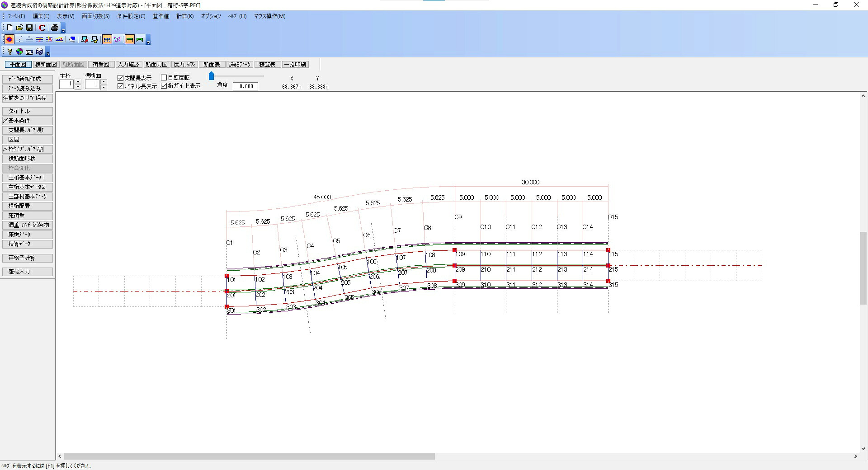
Task: Click the 再格子計算 button
Action: click(x=28, y=258)
